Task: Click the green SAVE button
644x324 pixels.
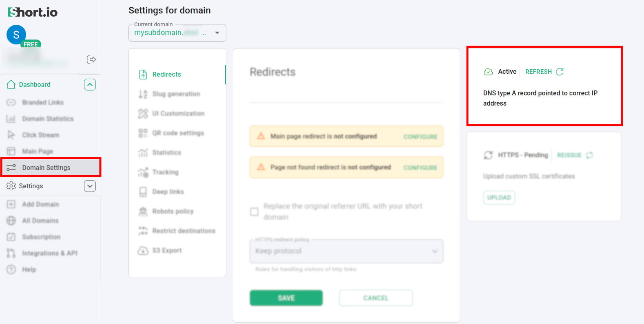Action: pos(286,298)
